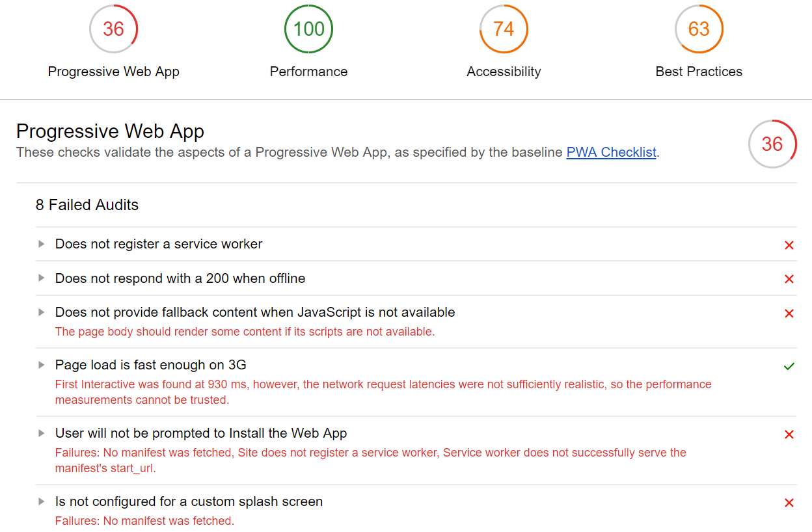Viewport: 812px width, 532px height.
Task: Expand the fallback content audit disclosure triangle
Action: point(42,312)
